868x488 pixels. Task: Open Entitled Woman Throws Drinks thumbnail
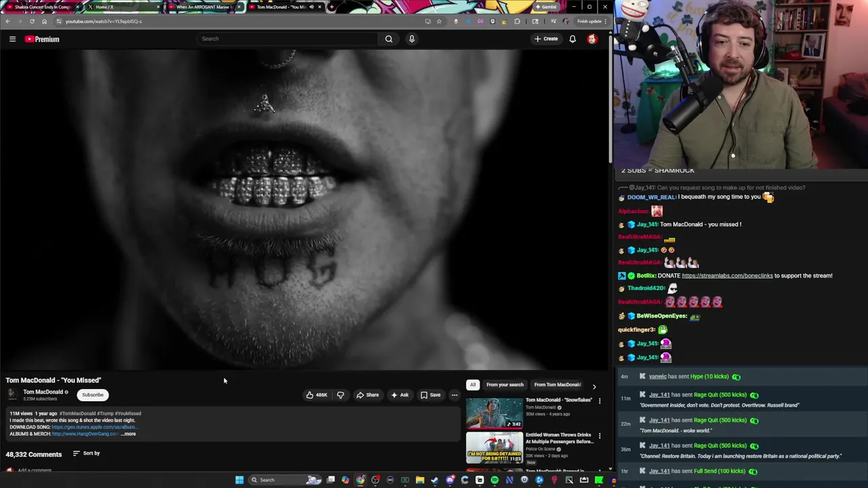494,448
